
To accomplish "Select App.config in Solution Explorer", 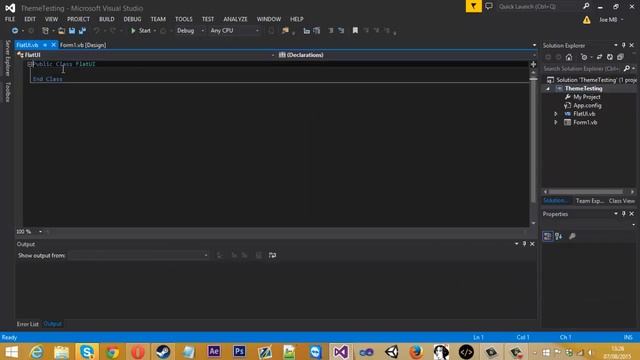I will [587, 106].
